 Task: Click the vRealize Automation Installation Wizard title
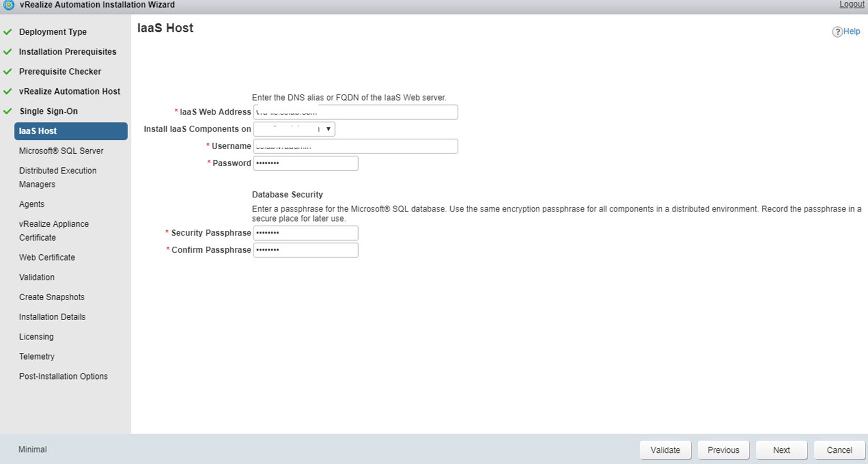tap(97, 5)
